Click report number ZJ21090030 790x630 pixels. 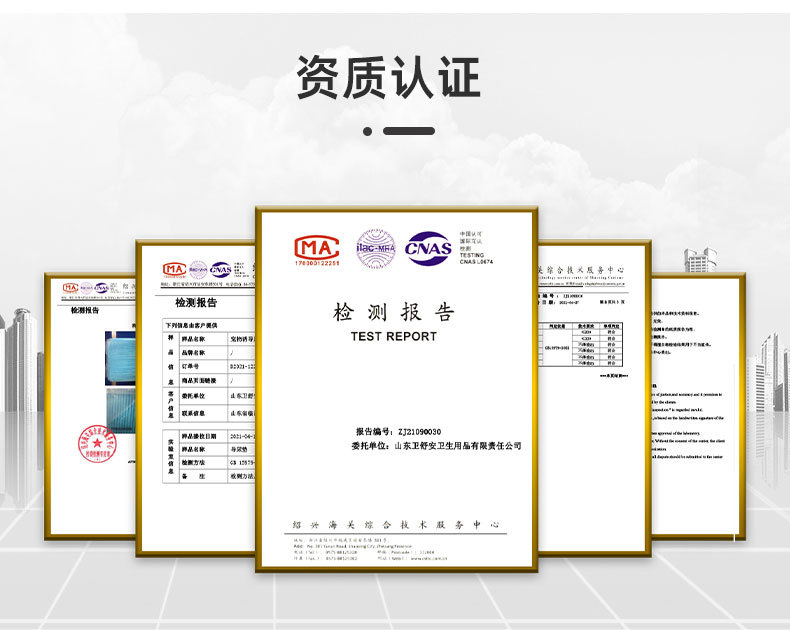click(419, 431)
